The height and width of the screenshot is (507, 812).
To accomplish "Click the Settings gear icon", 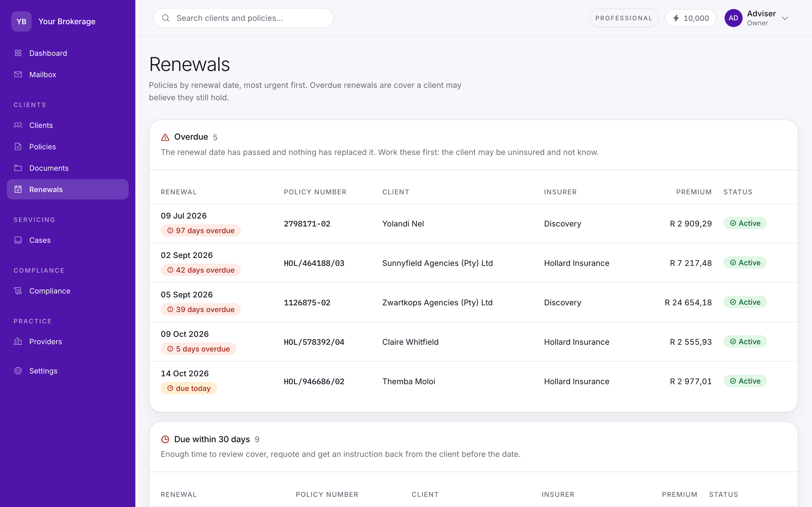I will point(18,370).
